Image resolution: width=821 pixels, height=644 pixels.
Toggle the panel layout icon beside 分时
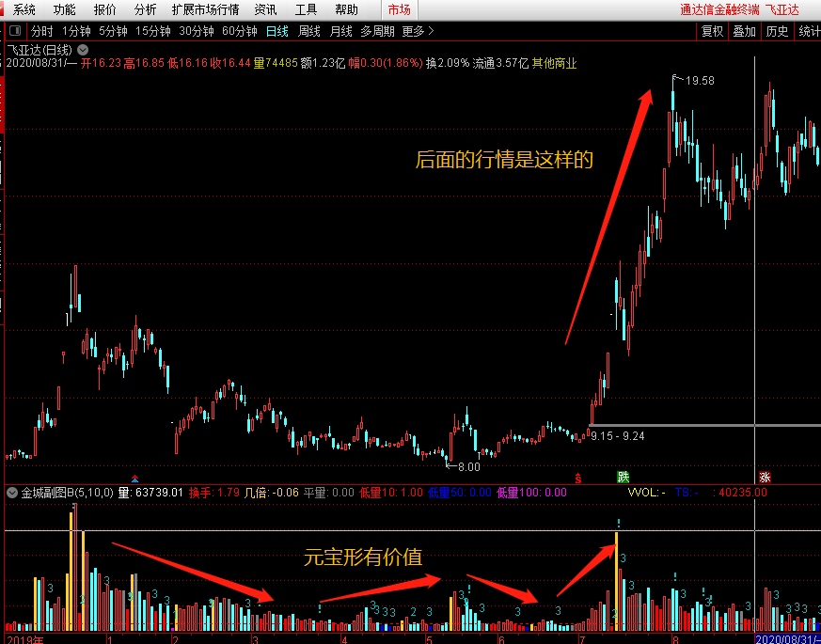tap(15, 31)
